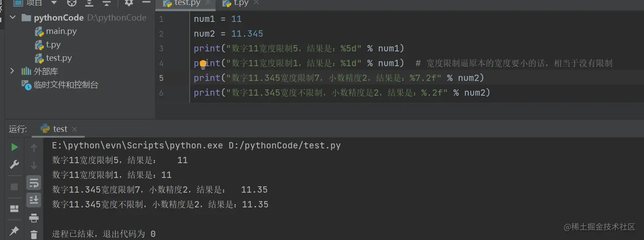Screen dimensions: 644x240
Task: Click the locate-opened-file crosshair icon
Action: click(x=72, y=3)
